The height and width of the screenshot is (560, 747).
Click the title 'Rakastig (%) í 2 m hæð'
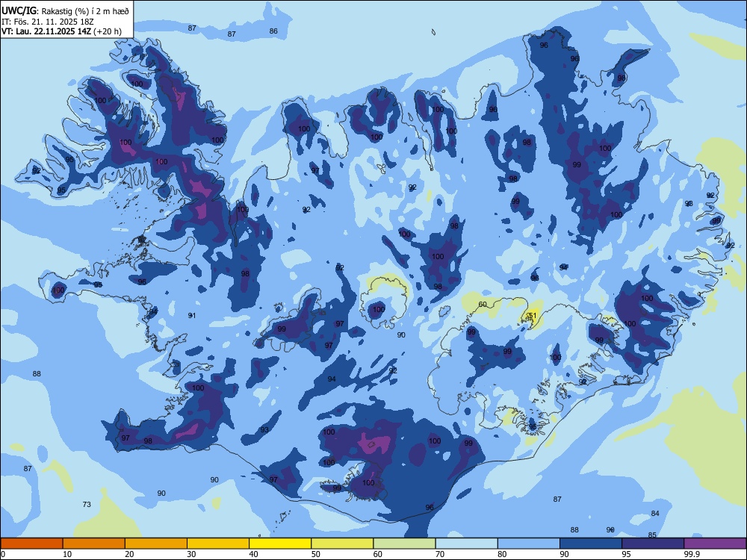[x=85, y=11]
